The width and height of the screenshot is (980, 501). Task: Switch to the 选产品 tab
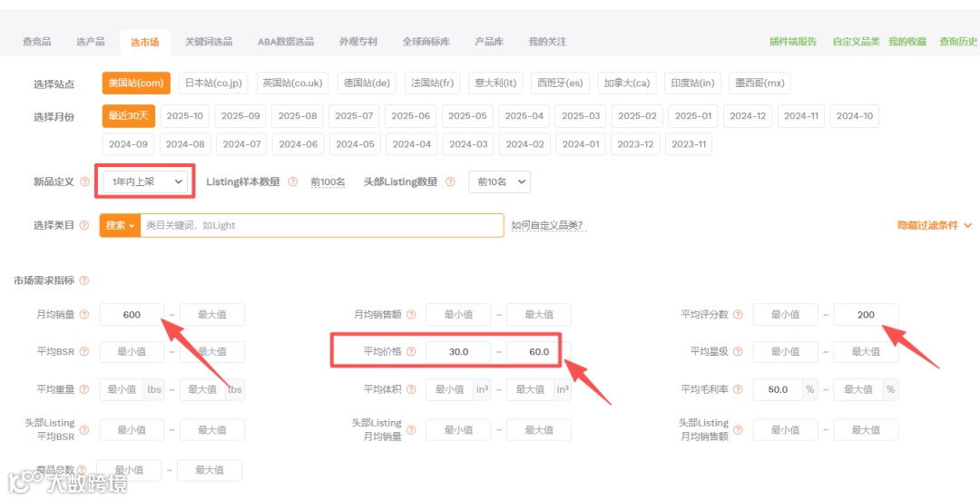coord(91,41)
